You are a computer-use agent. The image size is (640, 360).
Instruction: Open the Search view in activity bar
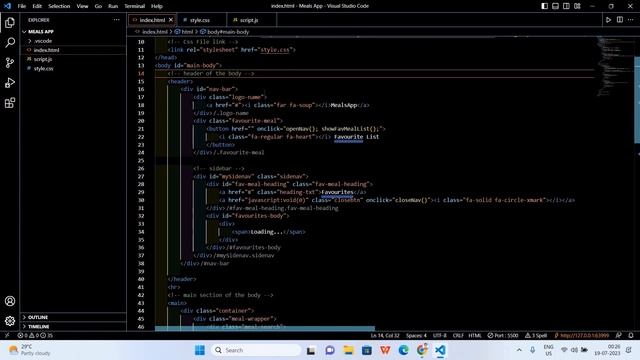click(10, 42)
